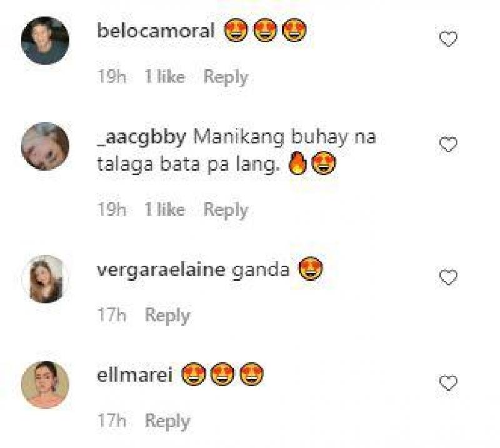Image resolution: width=500 pixels, height=448 pixels.
Task: Visit the ellmarei username link
Action: [x=135, y=375]
